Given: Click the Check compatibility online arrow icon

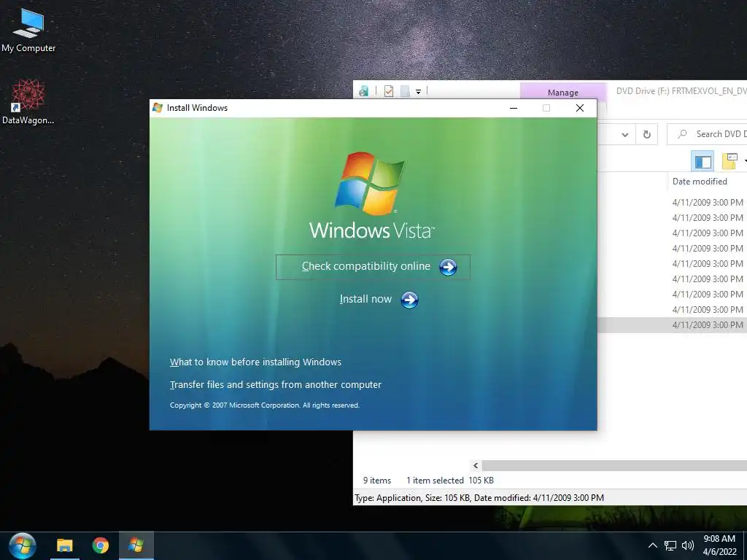Looking at the screenshot, I should coord(448,267).
